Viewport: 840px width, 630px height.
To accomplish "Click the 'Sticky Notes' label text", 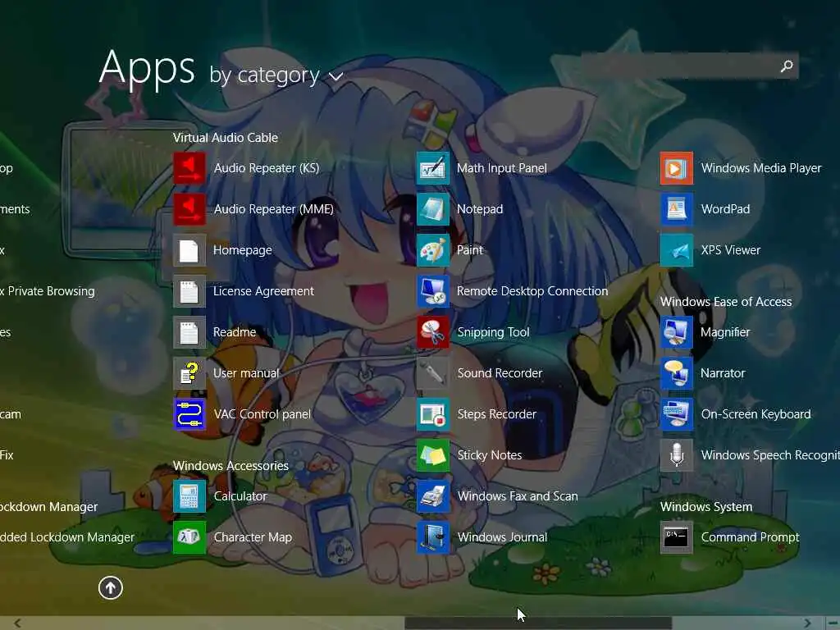I will (490, 455).
